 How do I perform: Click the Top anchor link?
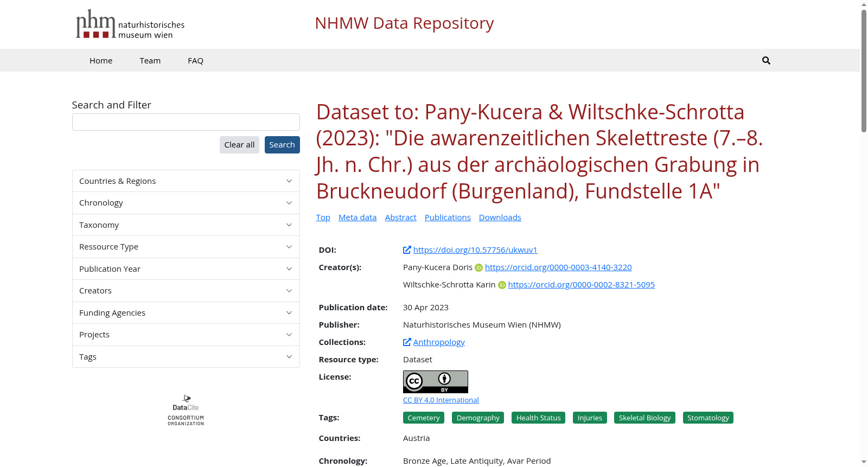point(323,217)
